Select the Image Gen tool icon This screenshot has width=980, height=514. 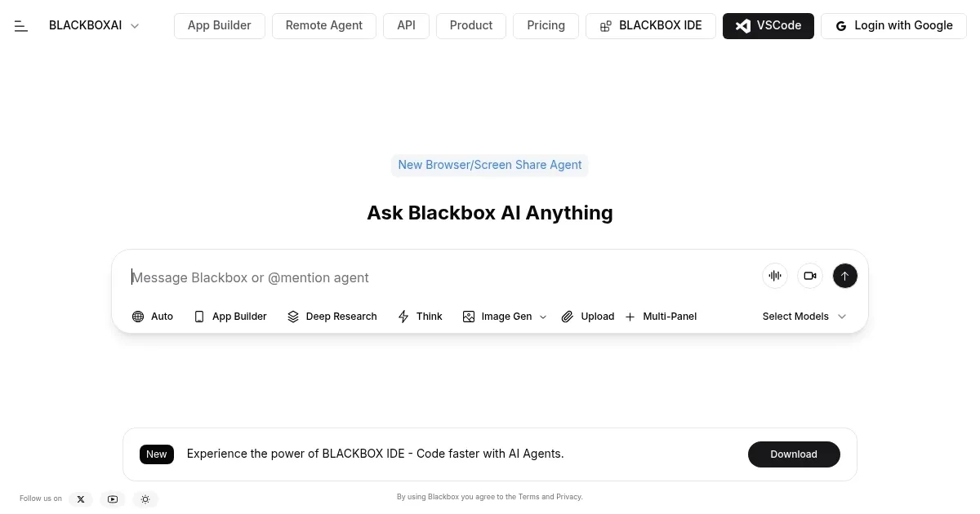(469, 317)
